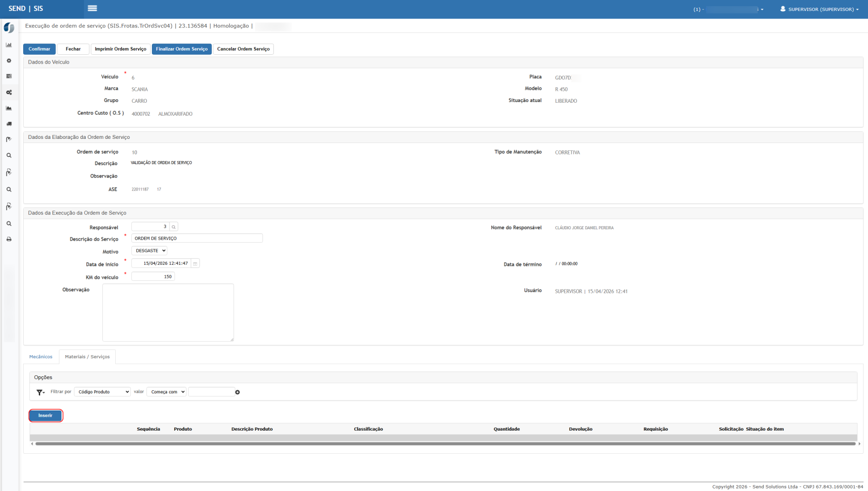
Task: Expand the Motivo dropdown showing DESGASTE
Action: click(149, 251)
